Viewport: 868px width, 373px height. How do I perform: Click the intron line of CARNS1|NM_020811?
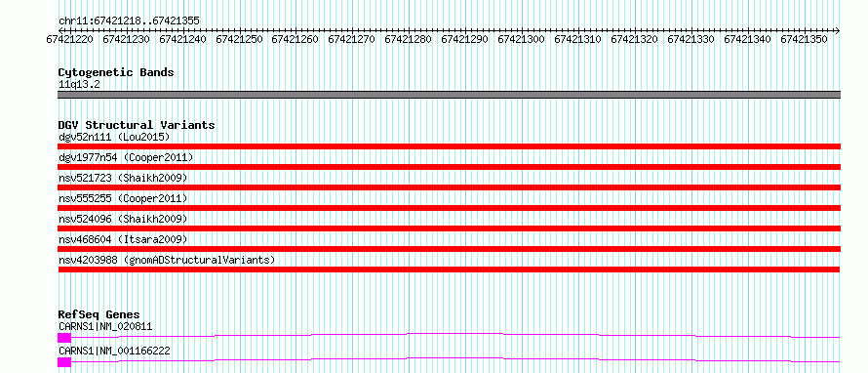pyautogui.click(x=455, y=335)
